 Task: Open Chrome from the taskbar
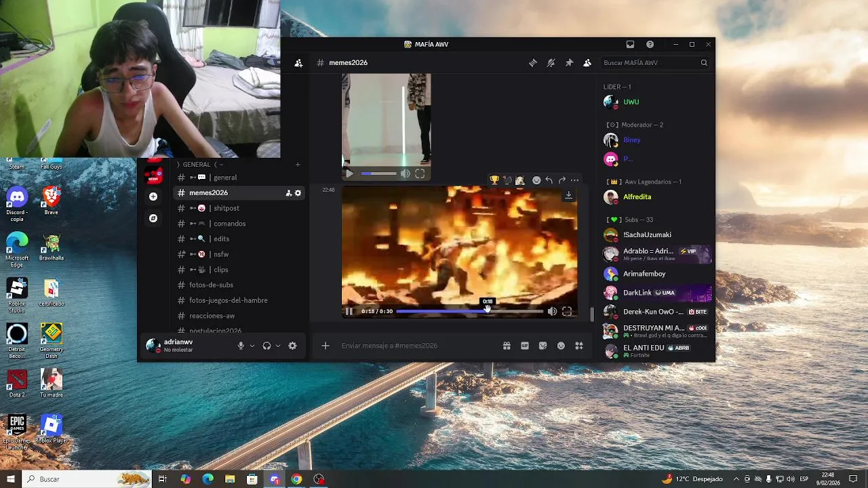tap(296, 479)
